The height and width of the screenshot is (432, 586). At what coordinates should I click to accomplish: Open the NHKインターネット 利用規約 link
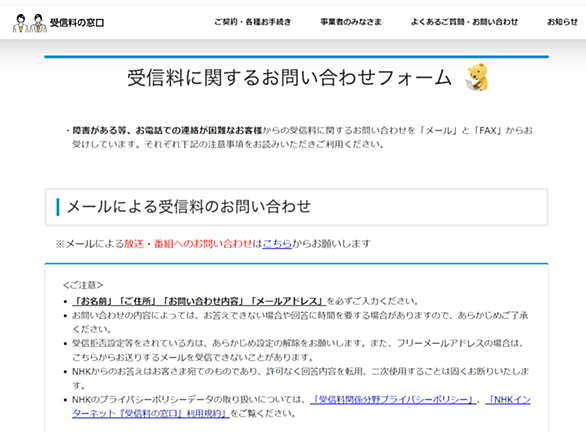pyautogui.click(x=301, y=406)
